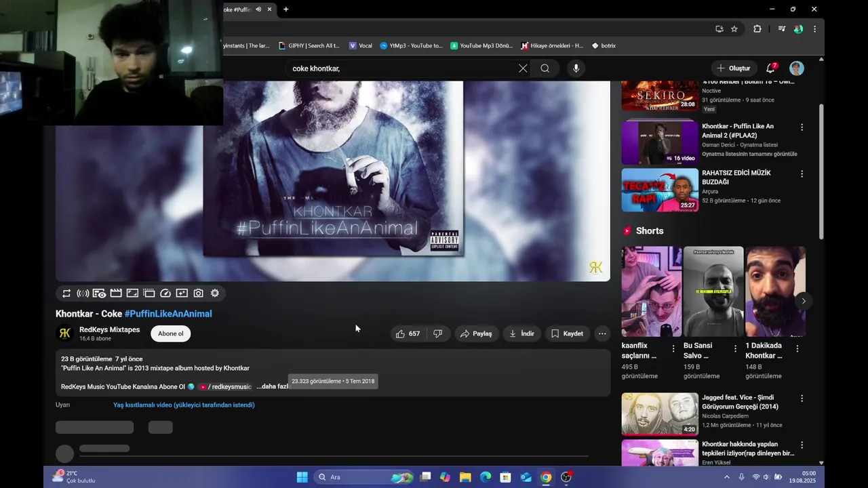Open the RAHATSIZ EDİCİ MÜZİK thumbnail

click(x=660, y=190)
